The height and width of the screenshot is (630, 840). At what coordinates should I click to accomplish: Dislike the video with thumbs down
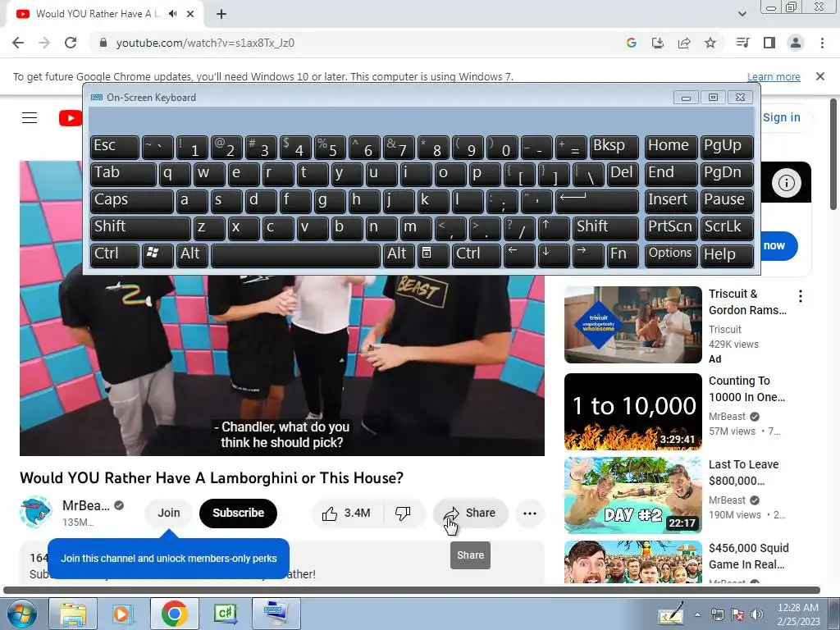click(x=403, y=514)
